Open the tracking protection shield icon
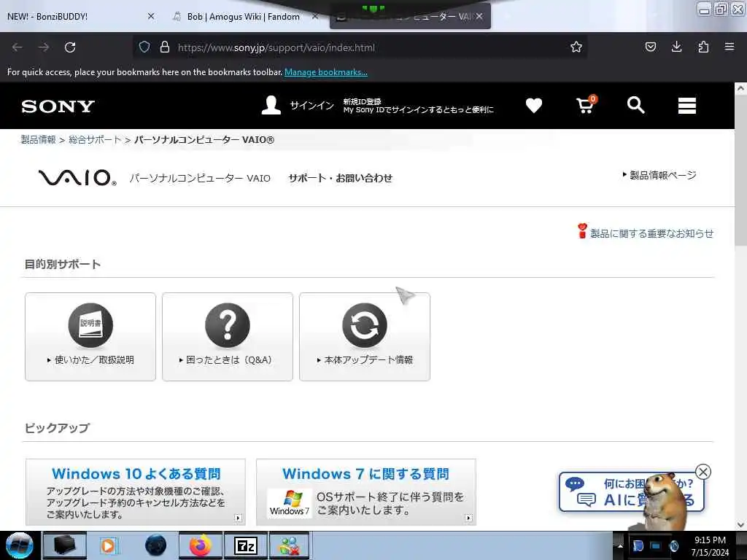The width and height of the screenshot is (747, 560). tap(144, 47)
